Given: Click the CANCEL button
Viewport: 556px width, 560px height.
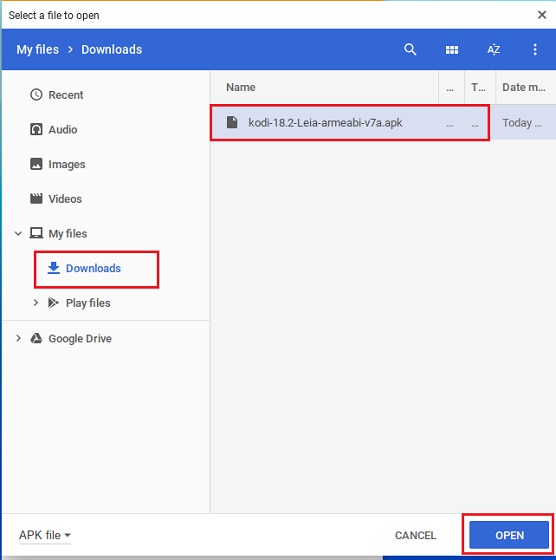Looking at the screenshot, I should click(x=415, y=535).
